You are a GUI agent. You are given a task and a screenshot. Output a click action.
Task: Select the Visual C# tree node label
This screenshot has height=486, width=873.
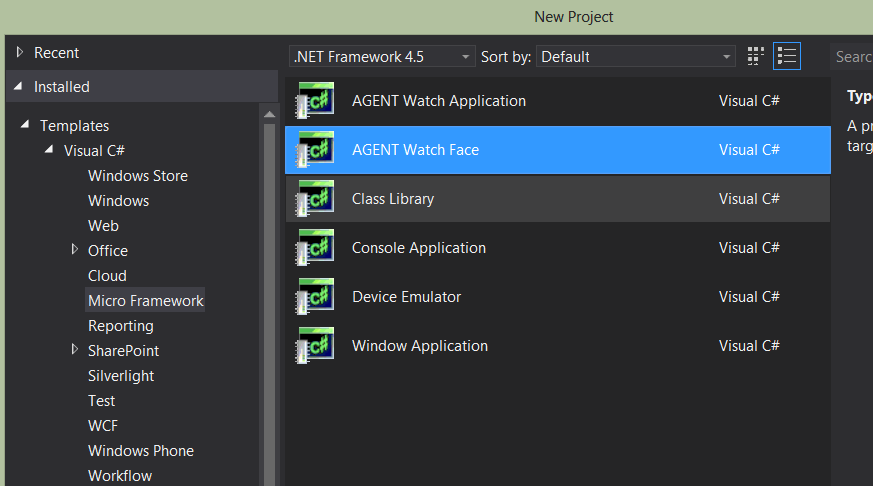[x=94, y=151]
